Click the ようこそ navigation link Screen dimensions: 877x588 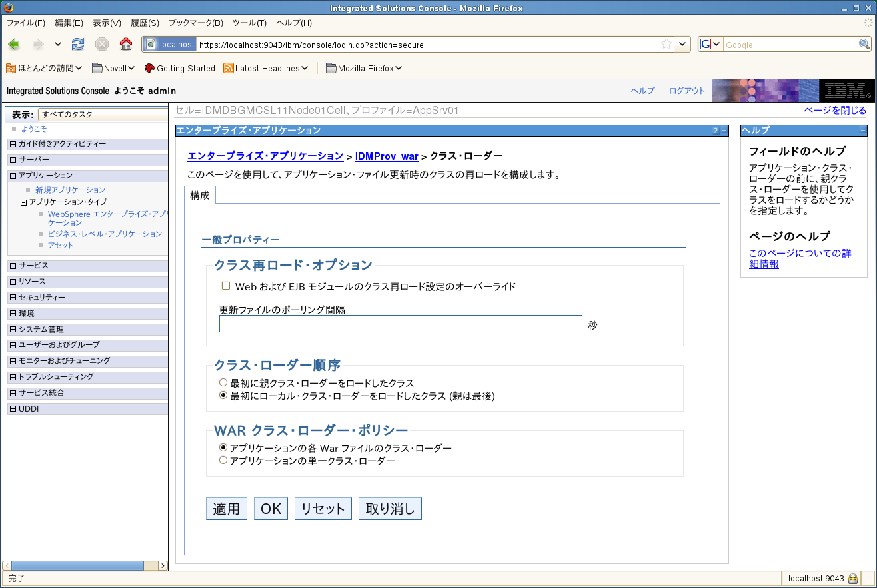(34, 129)
